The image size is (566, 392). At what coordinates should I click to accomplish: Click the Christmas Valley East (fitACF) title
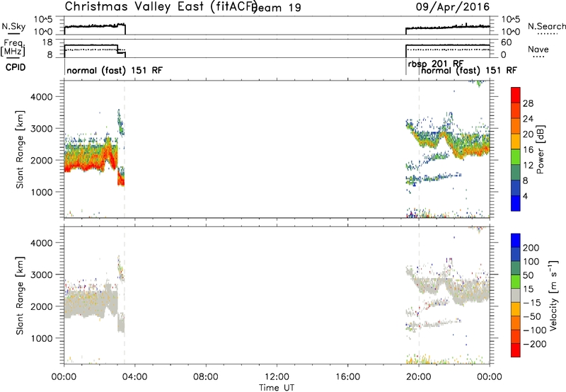pyautogui.click(x=161, y=7)
